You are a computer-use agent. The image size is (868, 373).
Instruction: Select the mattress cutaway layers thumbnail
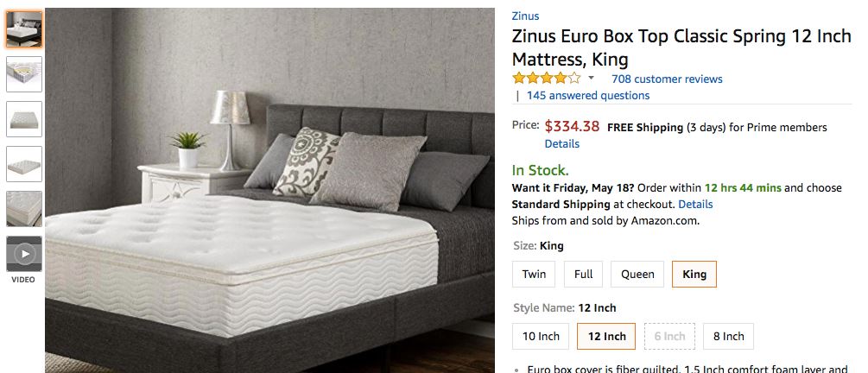pyautogui.click(x=24, y=74)
